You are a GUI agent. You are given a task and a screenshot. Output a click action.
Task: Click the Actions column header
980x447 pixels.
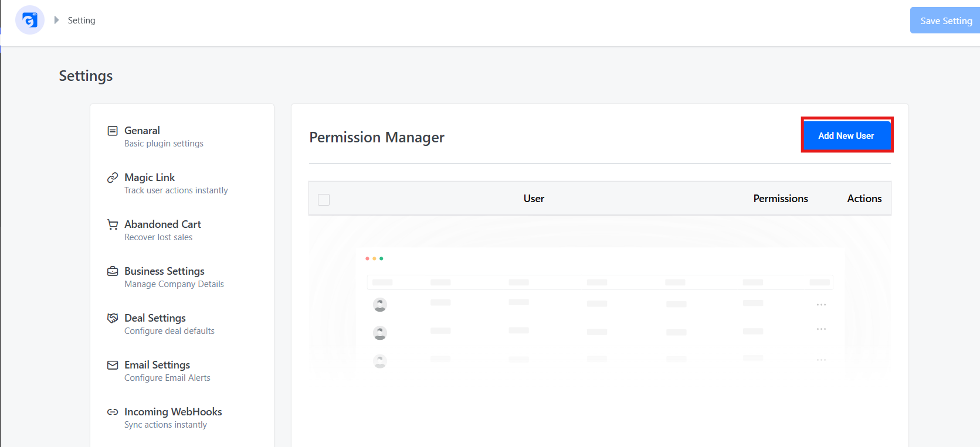(x=864, y=199)
